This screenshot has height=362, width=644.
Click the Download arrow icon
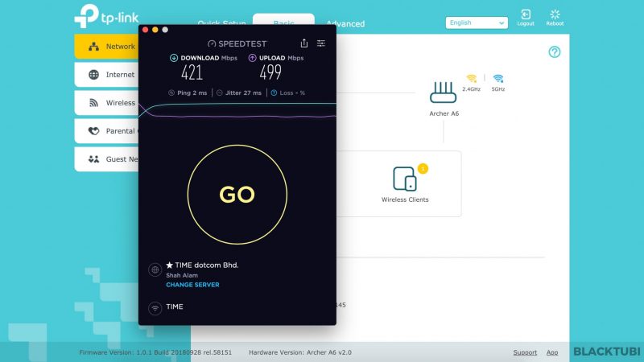174,58
